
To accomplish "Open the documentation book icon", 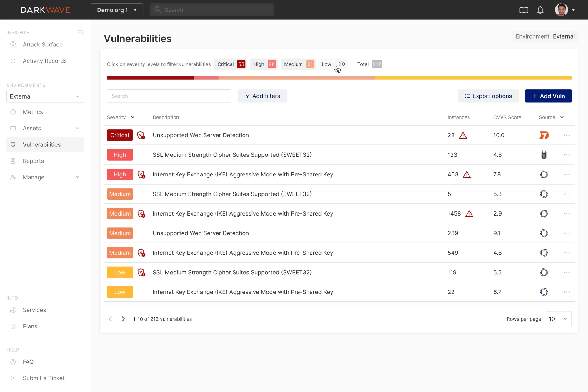I will point(524,10).
